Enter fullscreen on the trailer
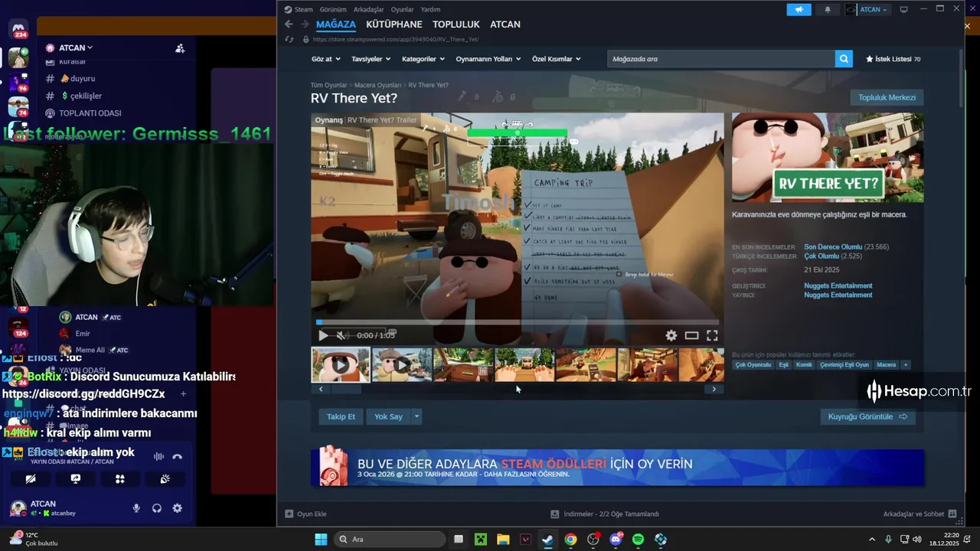 (712, 335)
